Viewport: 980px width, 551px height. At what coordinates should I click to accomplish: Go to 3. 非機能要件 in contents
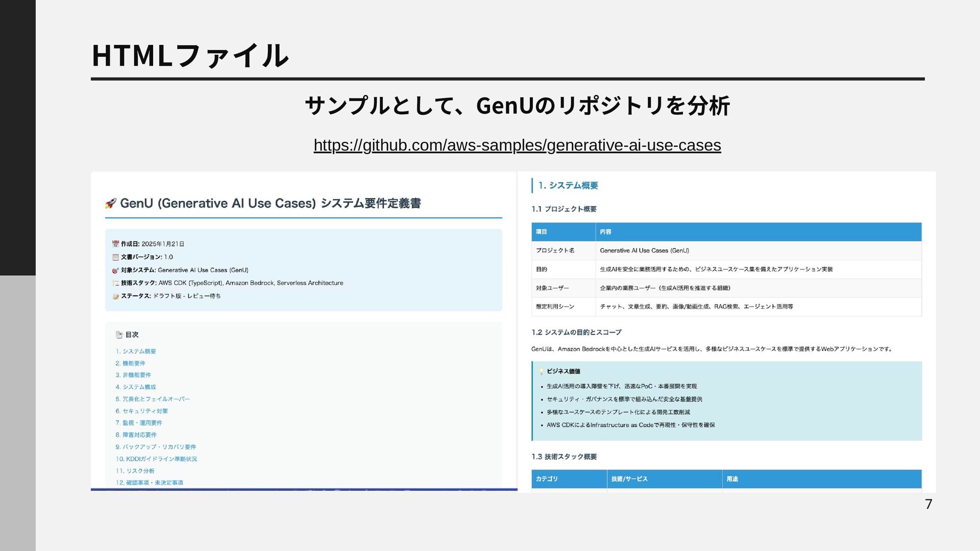pos(133,375)
